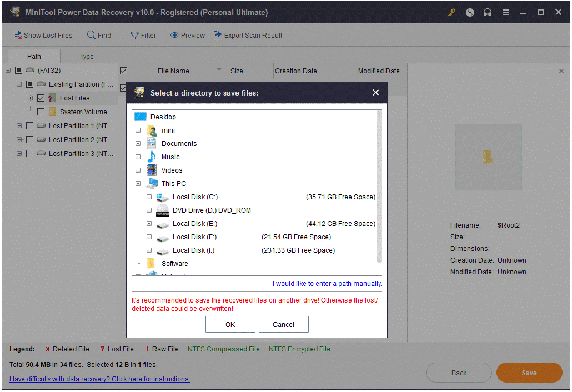
Task: Select the Documents folder icon
Action: [x=152, y=143]
